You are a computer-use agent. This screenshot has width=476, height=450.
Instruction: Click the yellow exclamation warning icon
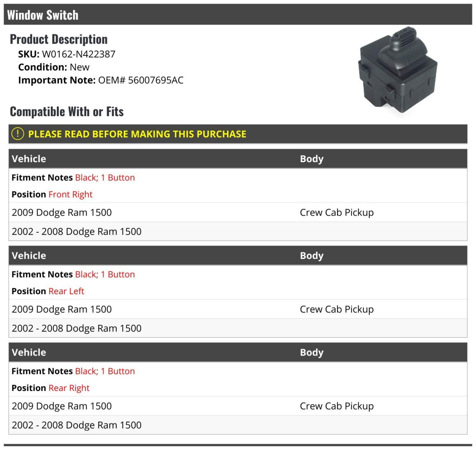[18, 134]
